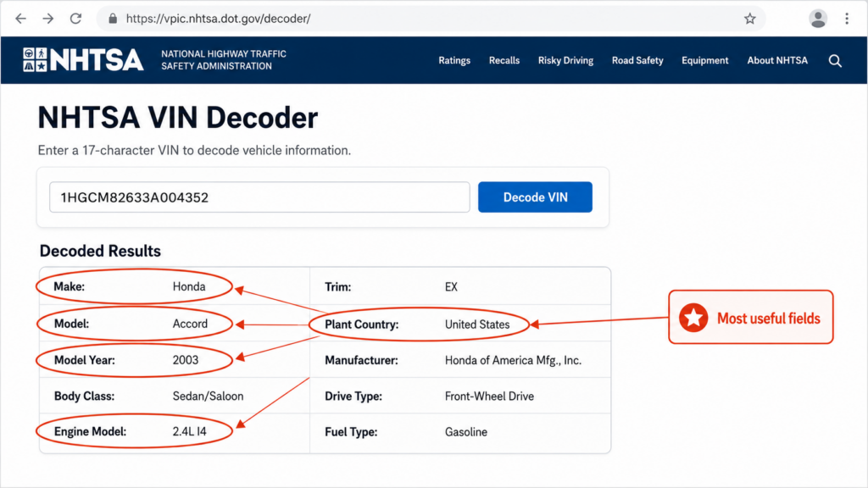This screenshot has height=488, width=868.
Task: Open the browser profile avatar
Action: [818, 19]
